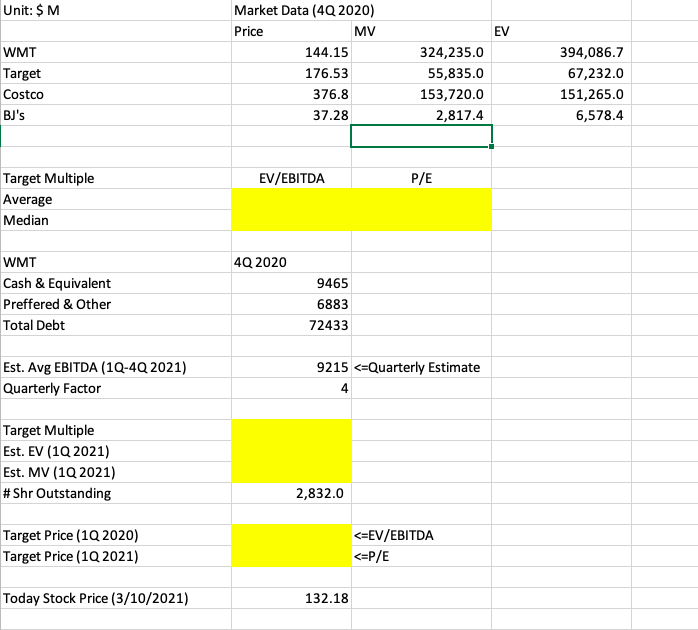Image resolution: width=698 pixels, height=630 pixels.
Task: Select 'Today Stock Price (3/10/2021)' label
Action: (x=116, y=598)
